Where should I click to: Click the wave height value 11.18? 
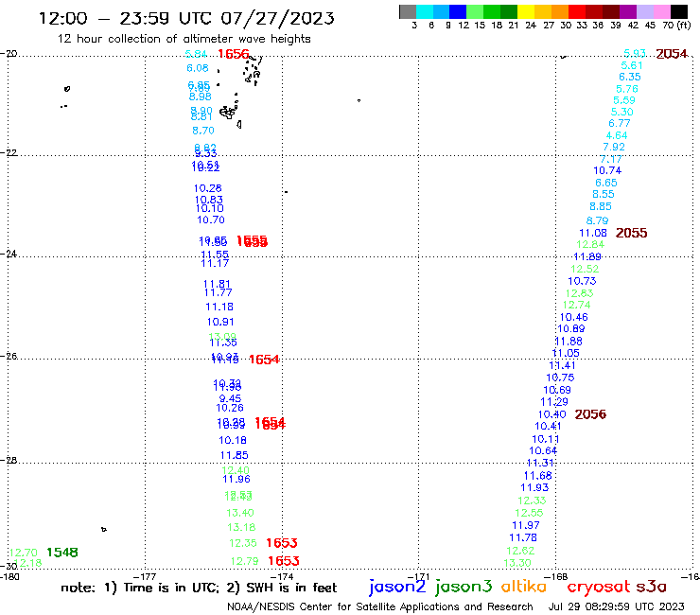coord(219,307)
